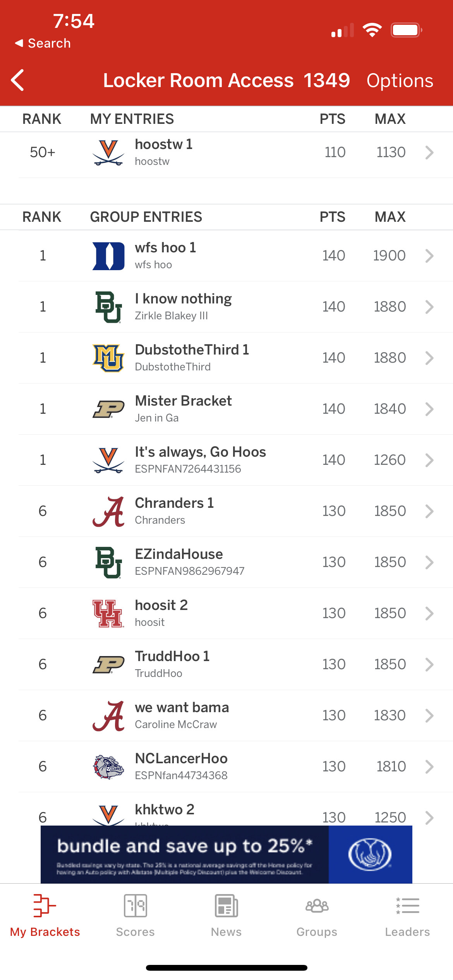Tap the Duke logo beside wfs hoo 1
The height and width of the screenshot is (980, 453).
click(x=108, y=256)
